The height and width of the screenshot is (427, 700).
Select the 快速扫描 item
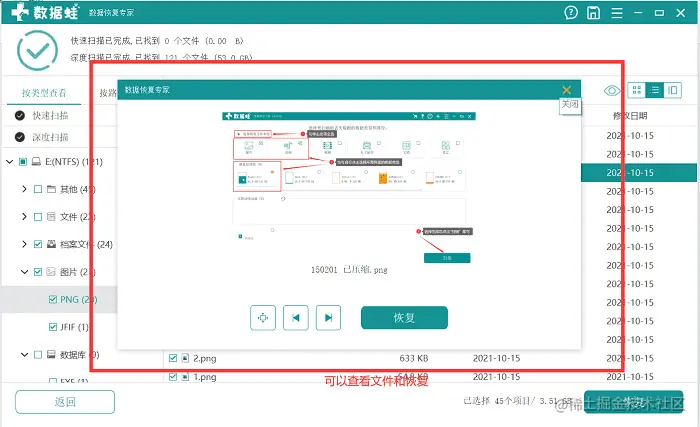click(50, 116)
